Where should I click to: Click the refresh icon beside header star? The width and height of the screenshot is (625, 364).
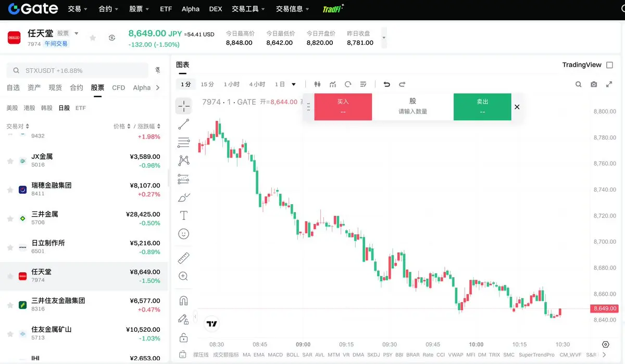point(111,37)
